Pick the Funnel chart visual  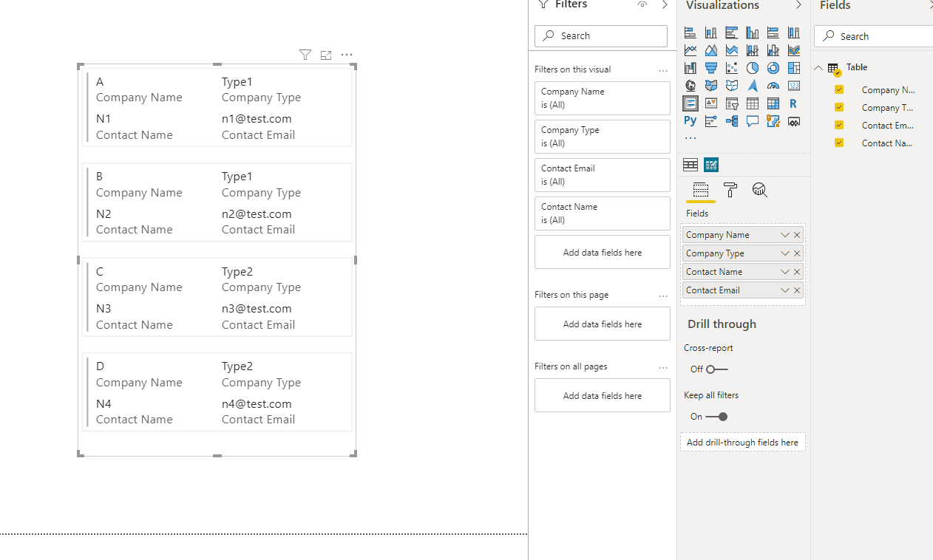pyautogui.click(x=711, y=68)
